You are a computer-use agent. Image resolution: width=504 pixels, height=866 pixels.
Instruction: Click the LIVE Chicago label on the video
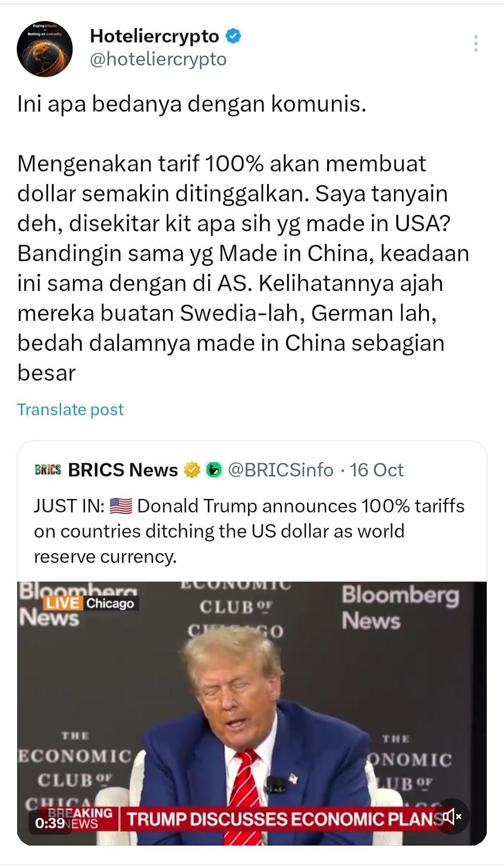click(x=90, y=603)
